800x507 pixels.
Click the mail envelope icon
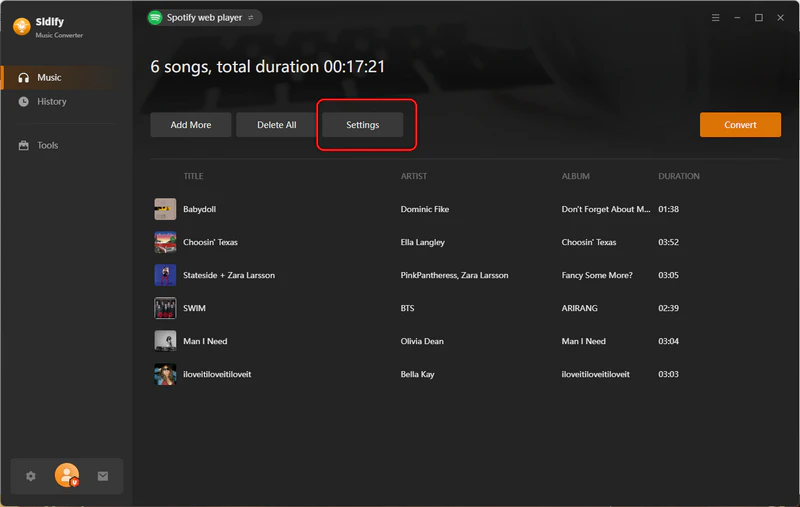[103, 476]
